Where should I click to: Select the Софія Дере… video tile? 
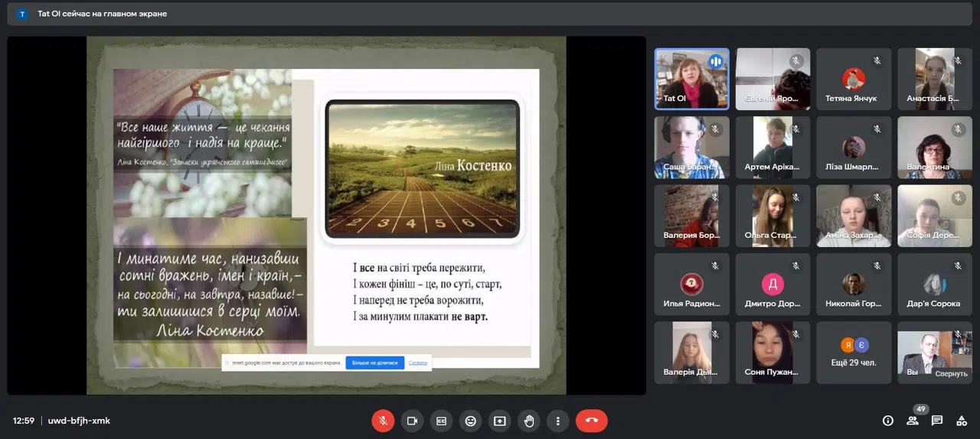coord(935,216)
